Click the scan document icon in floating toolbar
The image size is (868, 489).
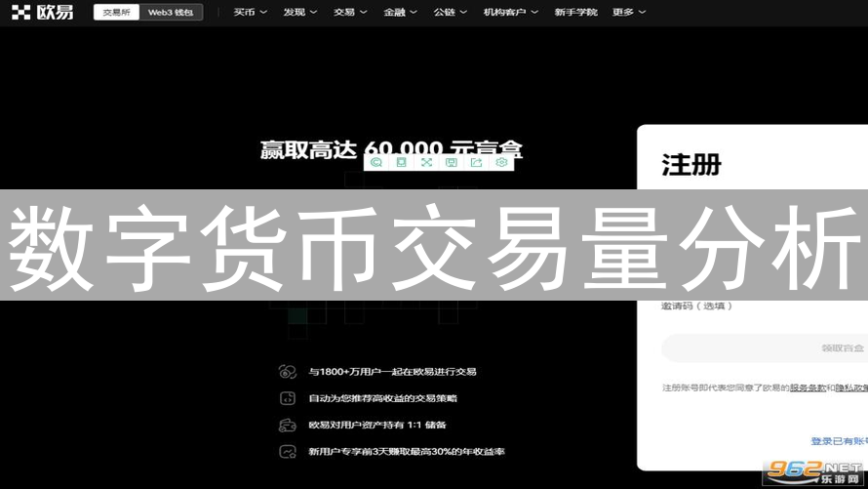pyautogui.click(x=402, y=162)
